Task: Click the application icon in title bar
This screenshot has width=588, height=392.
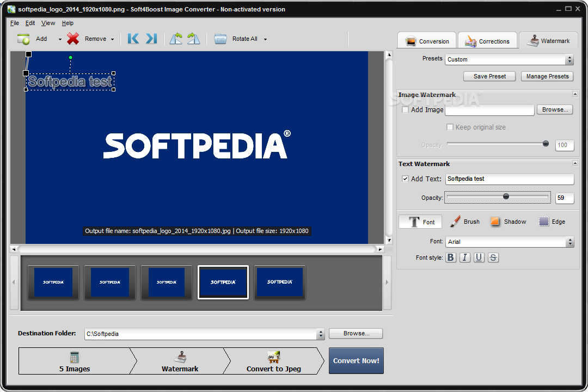Action: (x=11, y=9)
